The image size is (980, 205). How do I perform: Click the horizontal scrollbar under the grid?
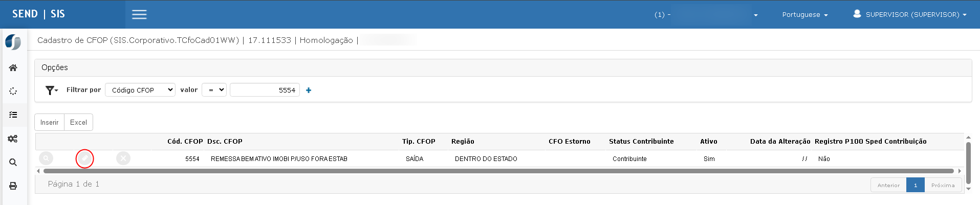click(x=498, y=171)
